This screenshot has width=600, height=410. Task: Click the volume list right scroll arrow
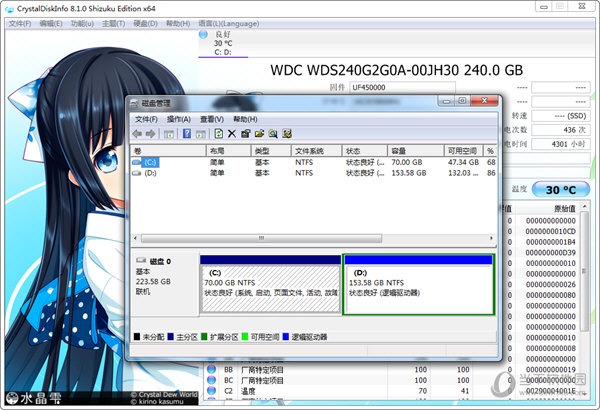pos(491,238)
